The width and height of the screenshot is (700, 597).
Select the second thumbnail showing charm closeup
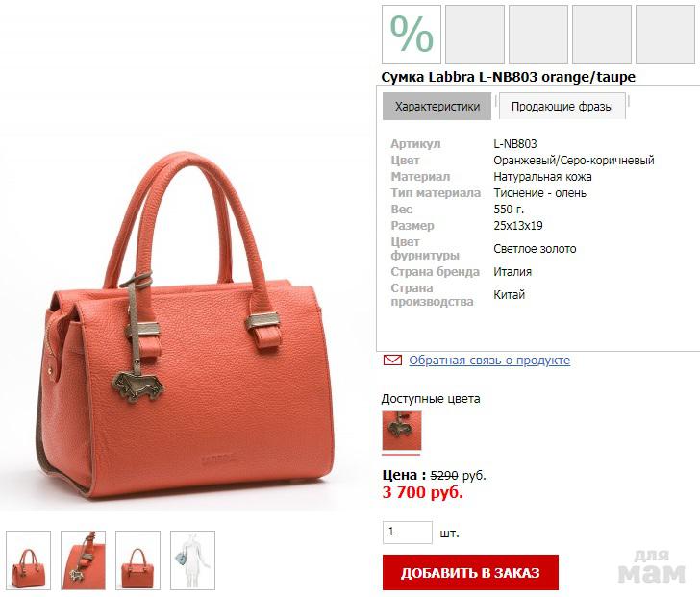click(83, 560)
